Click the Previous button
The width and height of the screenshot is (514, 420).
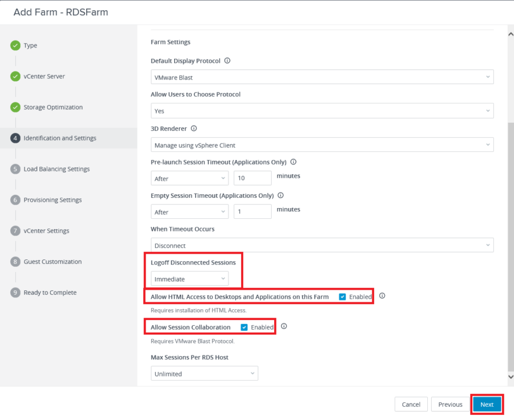tap(450, 404)
